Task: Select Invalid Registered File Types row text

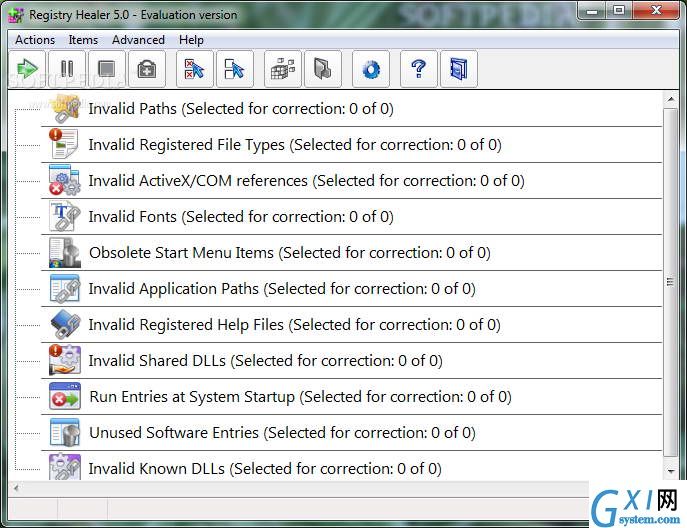Action: coord(295,145)
